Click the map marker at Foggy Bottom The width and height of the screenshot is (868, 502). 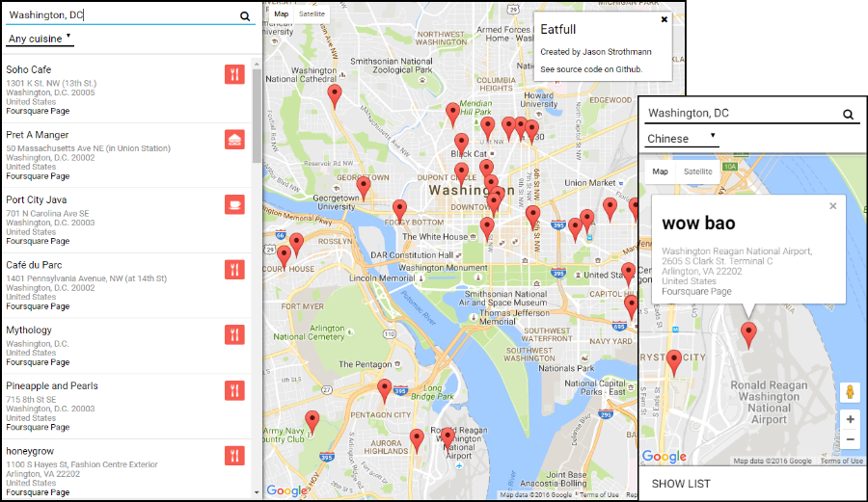coord(399,211)
